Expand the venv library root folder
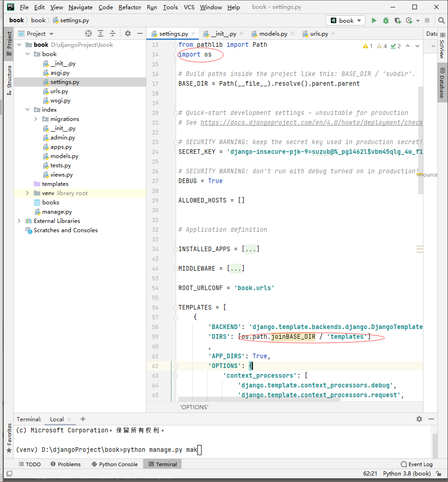The width and height of the screenshot is (448, 482). coord(28,193)
